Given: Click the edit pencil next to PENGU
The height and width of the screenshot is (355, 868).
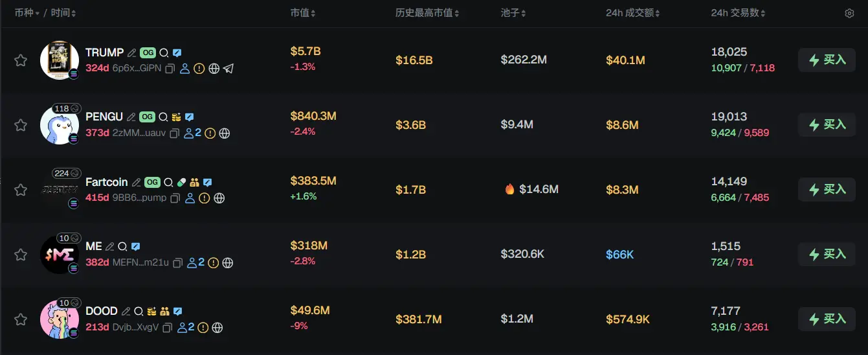Looking at the screenshot, I should [131, 117].
